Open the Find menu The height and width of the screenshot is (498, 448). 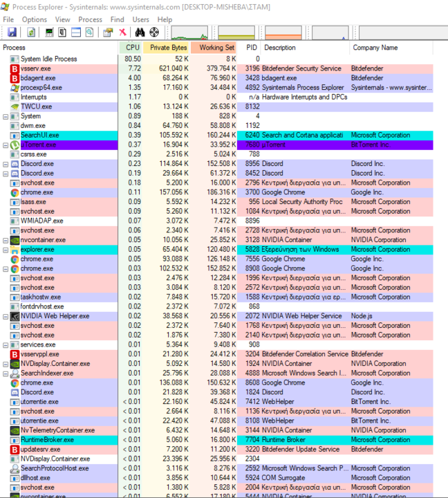(117, 19)
